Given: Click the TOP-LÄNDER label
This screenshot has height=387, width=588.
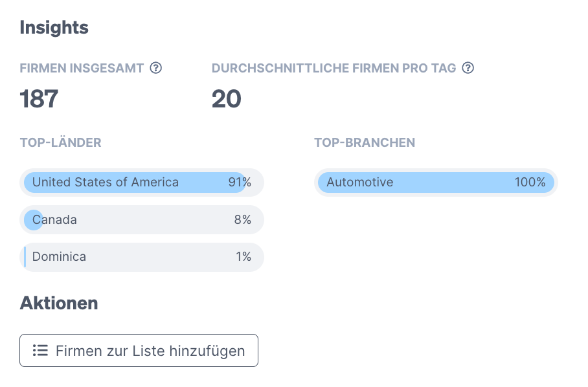Looking at the screenshot, I should [x=61, y=142].
